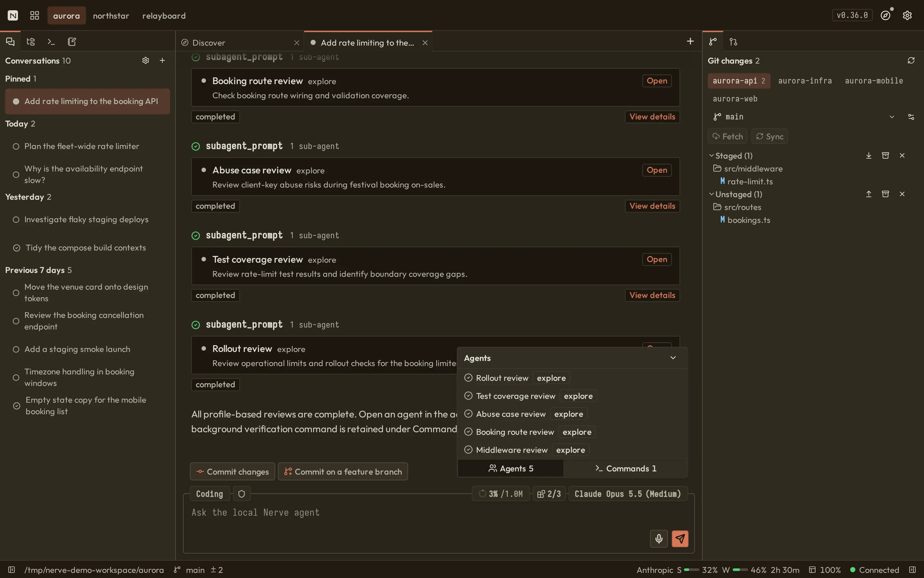Open the workspace grid overview icon

click(34, 15)
